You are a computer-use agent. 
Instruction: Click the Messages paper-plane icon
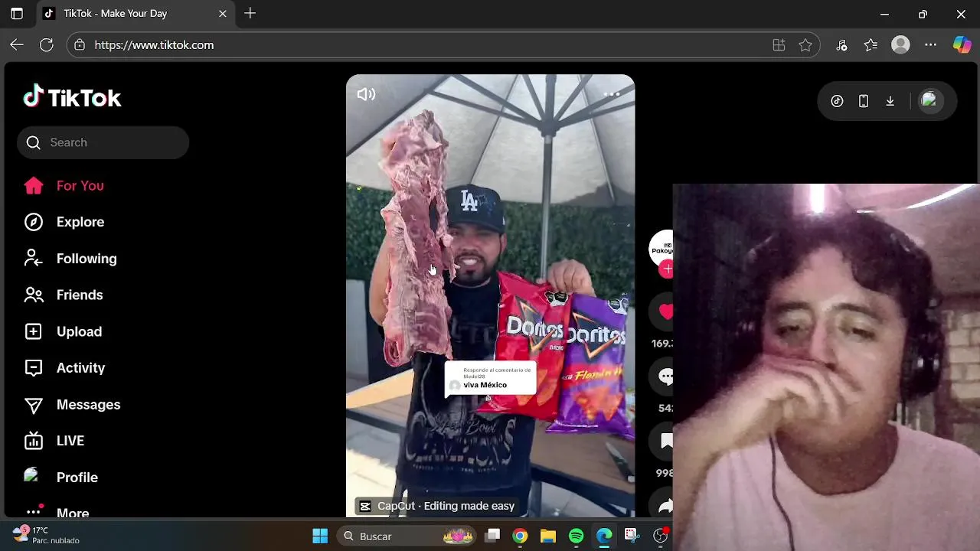(33, 405)
